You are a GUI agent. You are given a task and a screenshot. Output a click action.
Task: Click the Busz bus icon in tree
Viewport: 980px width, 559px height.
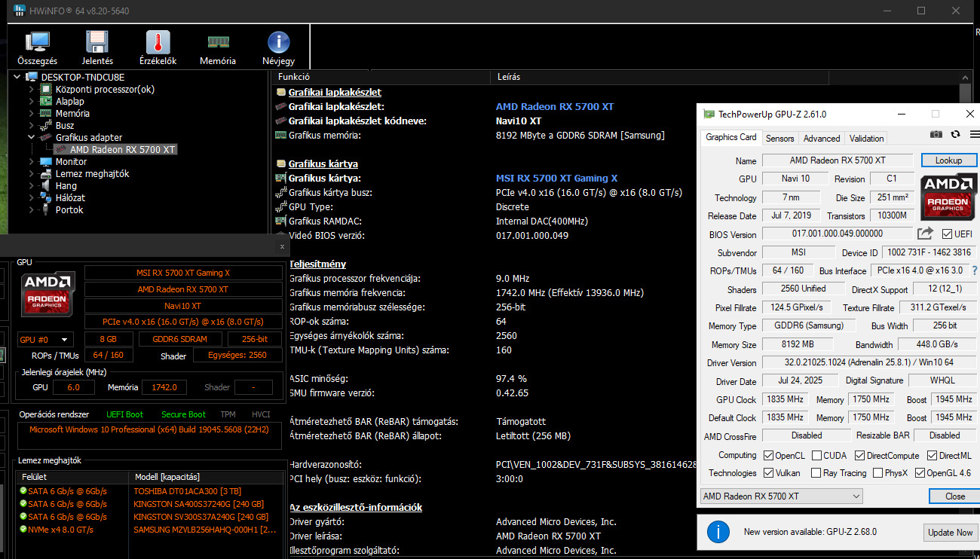pyautogui.click(x=47, y=125)
